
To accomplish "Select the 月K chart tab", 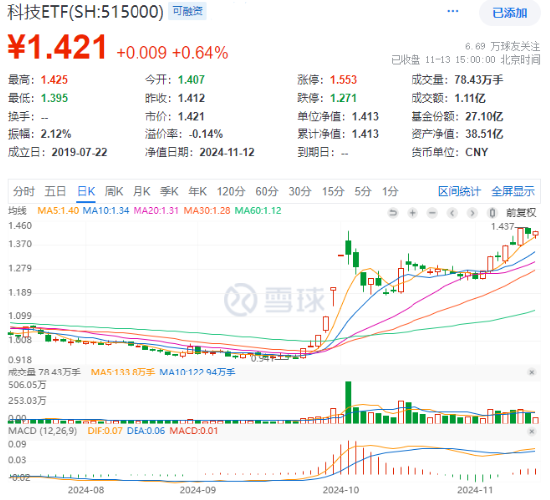I will pos(142,191).
